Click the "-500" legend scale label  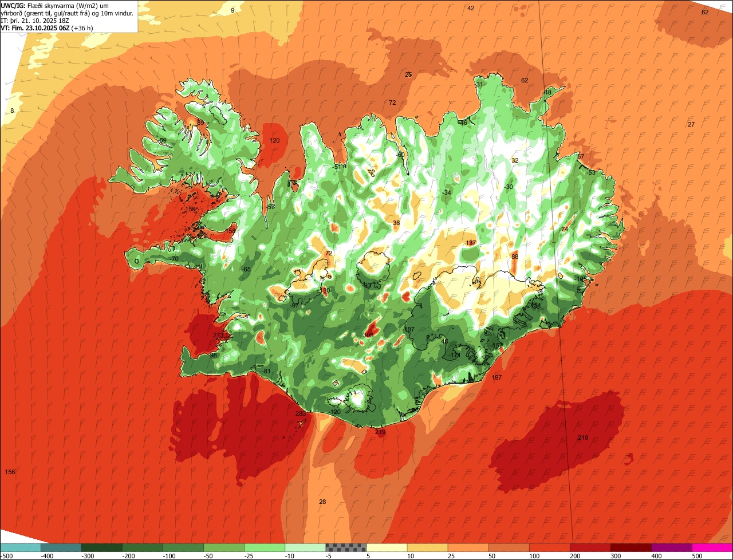6,556
